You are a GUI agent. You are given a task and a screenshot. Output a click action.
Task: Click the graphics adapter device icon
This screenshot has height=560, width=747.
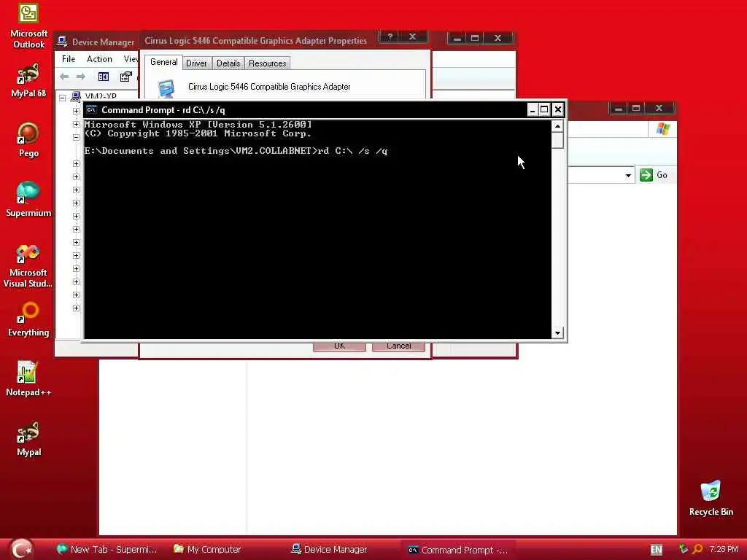pos(166,88)
